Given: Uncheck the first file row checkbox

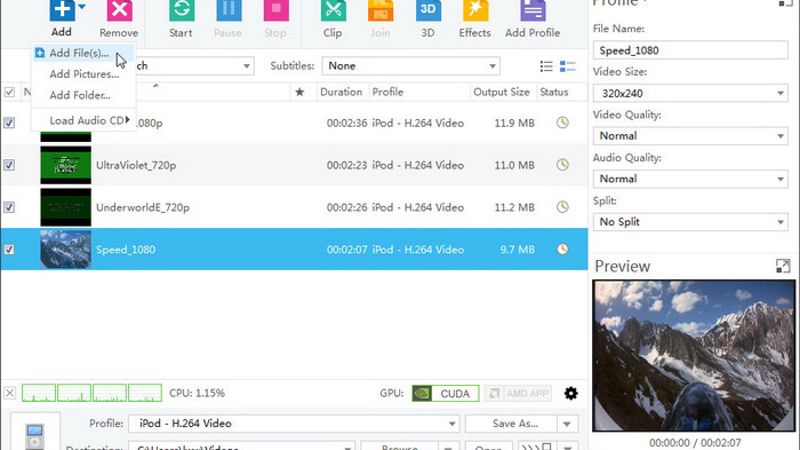Looking at the screenshot, I should pyautogui.click(x=9, y=123).
